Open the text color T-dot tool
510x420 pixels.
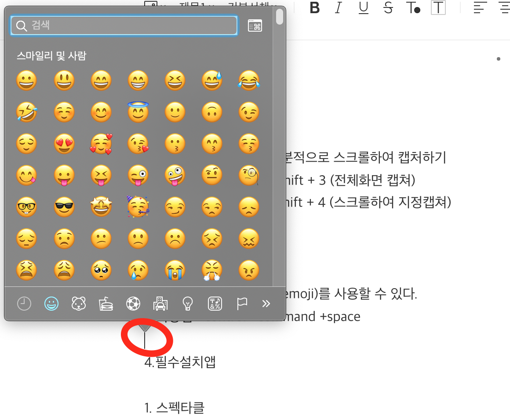413,8
